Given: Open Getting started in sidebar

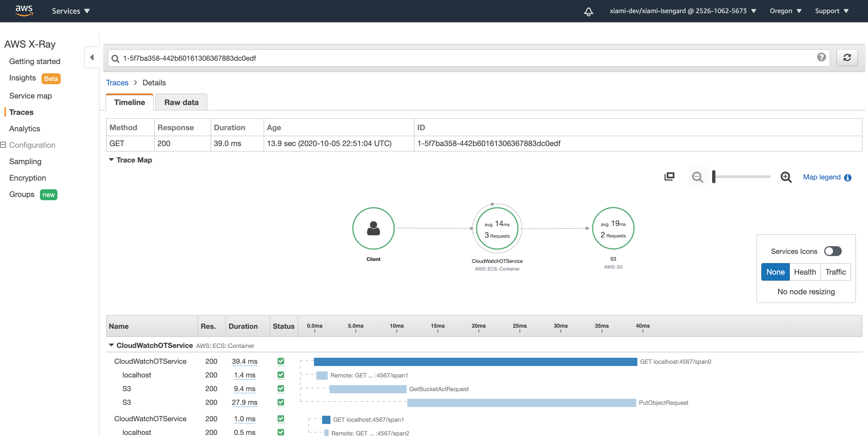Looking at the screenshot, I should pos(35,61).
